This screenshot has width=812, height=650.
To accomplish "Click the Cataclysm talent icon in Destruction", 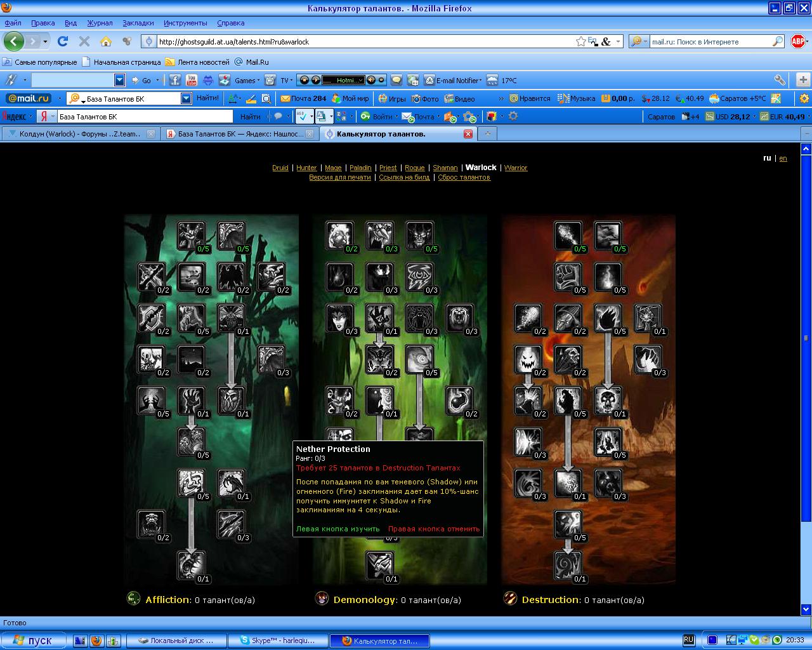I will (x=608, y=235).
